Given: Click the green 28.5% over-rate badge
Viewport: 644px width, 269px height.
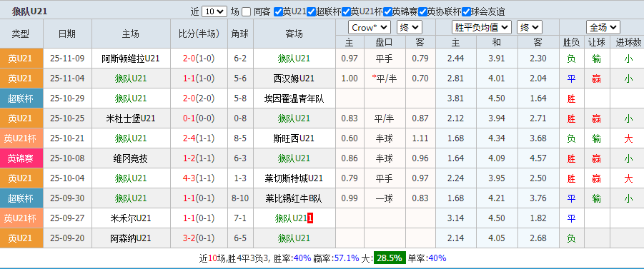Looking at the screenshot, I should (390, 258).
